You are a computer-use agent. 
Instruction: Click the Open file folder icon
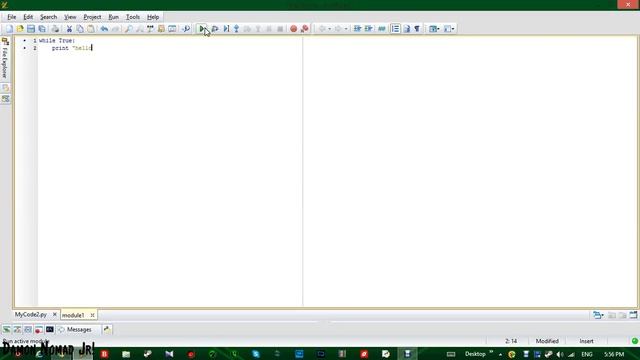point(20,29)
